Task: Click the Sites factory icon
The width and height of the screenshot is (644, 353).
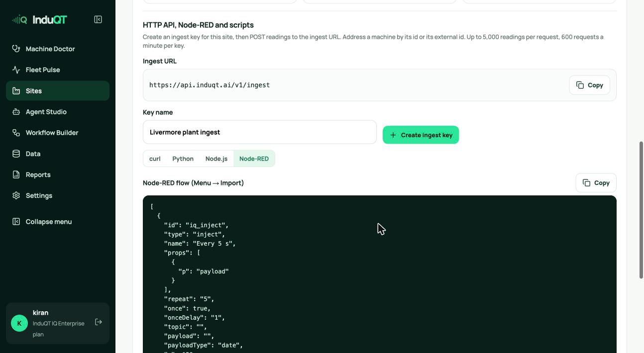Action: coord(16,91)
